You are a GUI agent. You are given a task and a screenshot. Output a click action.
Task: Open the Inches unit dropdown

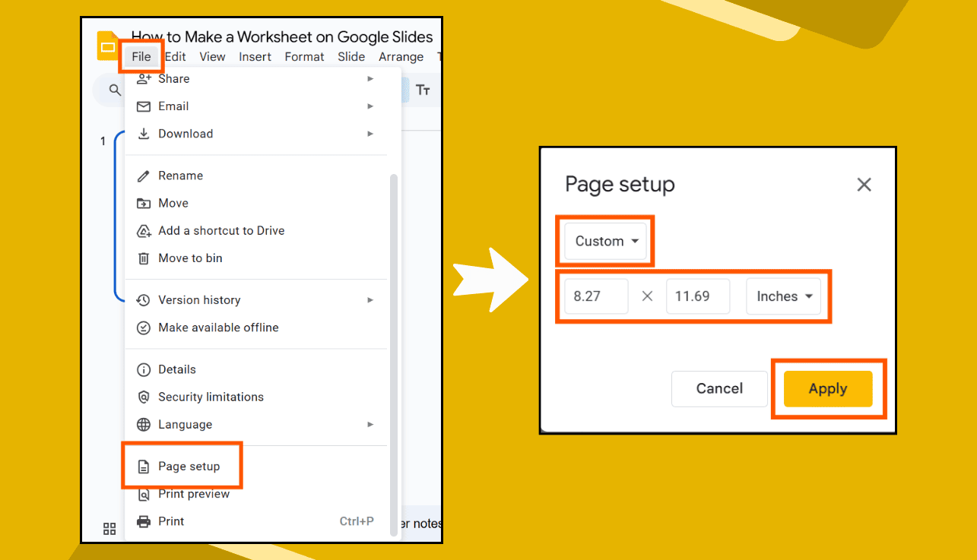click(x=783, y=296)
